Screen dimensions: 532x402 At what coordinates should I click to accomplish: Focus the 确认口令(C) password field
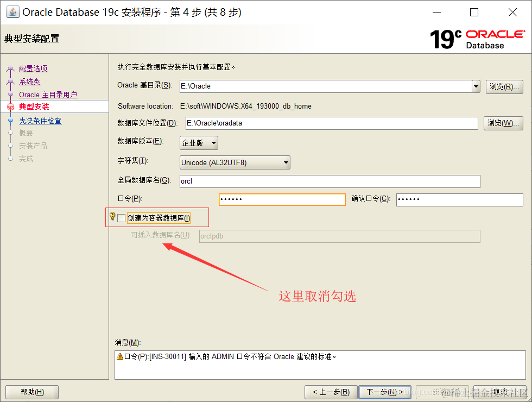pos(459,199)
